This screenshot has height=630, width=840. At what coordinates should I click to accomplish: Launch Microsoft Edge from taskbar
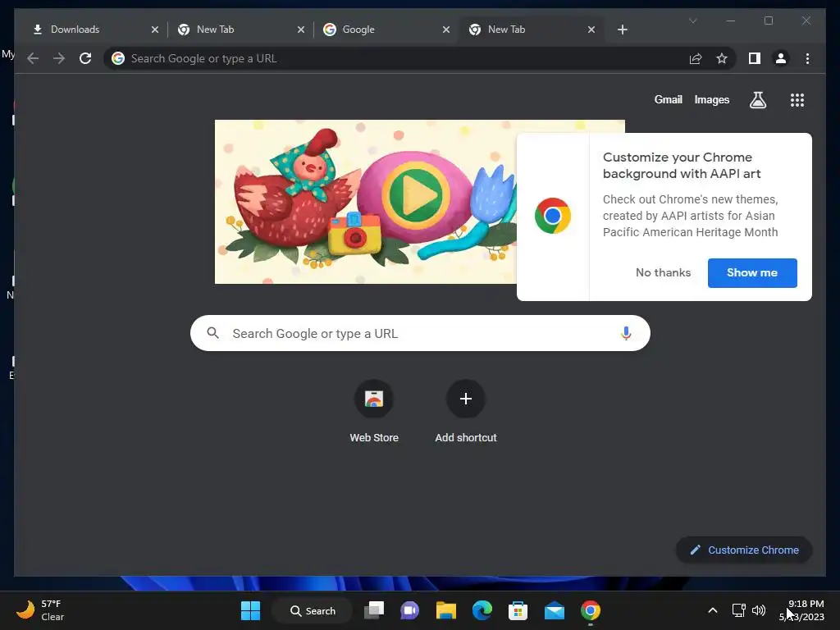pyautogui.click(x=482, y=610)
